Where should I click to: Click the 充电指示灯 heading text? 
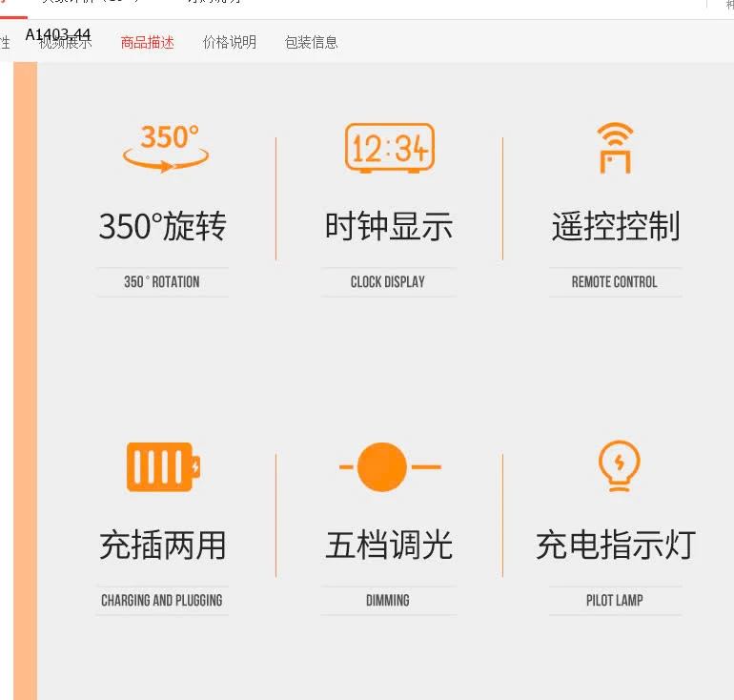616,546
